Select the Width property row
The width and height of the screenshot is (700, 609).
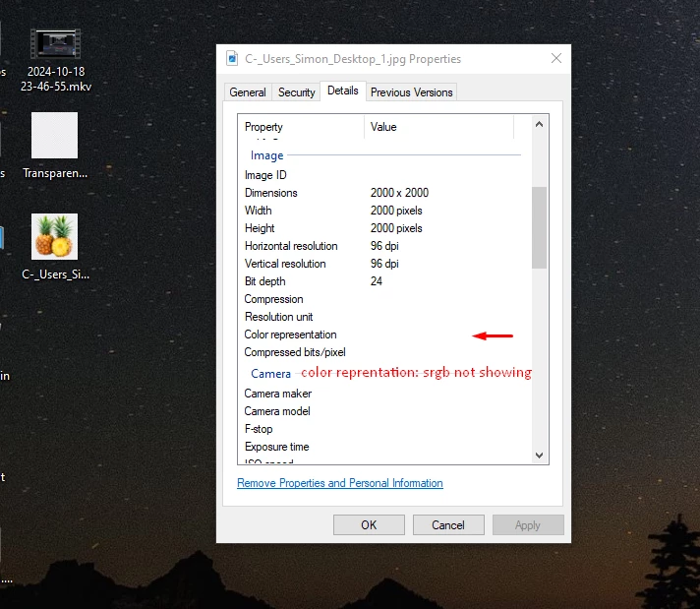click(x=384, y=211)
